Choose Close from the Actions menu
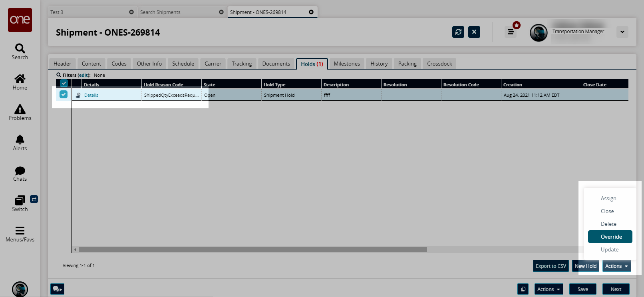 [x=610, y=211]
